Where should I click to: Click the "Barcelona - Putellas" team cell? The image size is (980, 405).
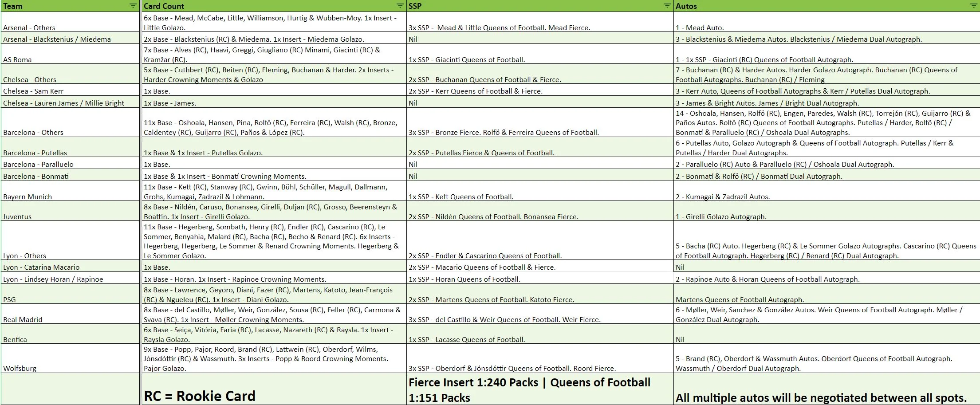tap(71, 147)
